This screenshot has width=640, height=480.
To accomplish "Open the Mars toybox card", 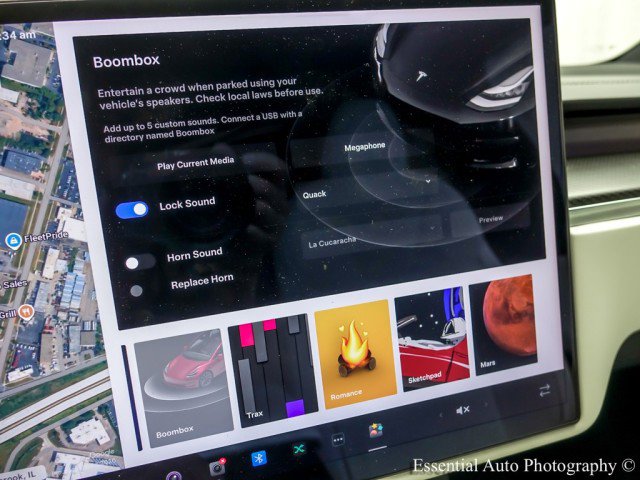I will coord(503,324).
